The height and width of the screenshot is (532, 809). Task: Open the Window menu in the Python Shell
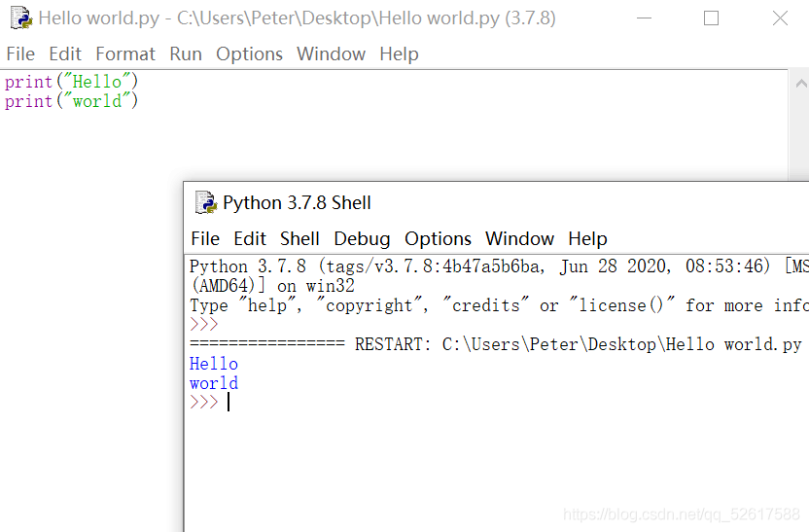click(x=519, y=238)
